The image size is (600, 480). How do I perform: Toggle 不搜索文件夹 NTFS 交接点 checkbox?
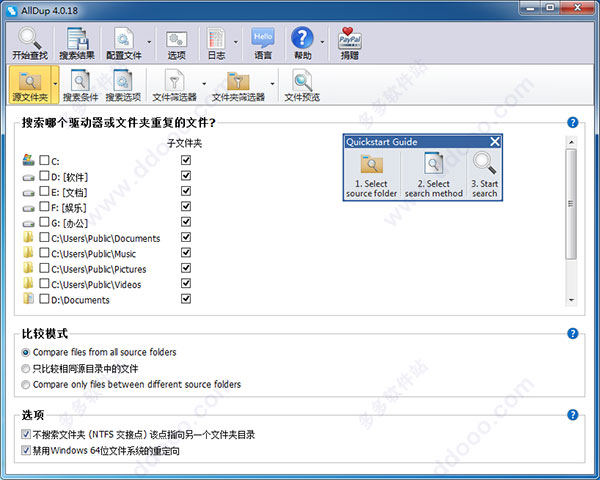(26, 434)
